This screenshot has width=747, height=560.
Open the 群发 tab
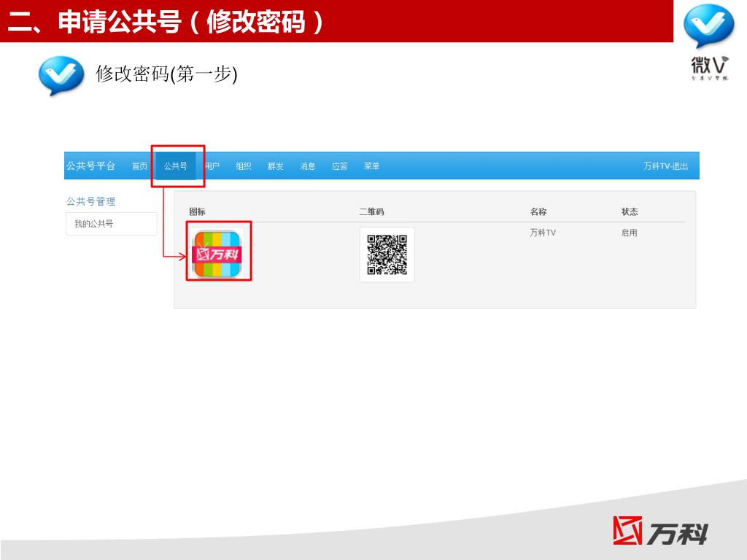pos(275,166)
